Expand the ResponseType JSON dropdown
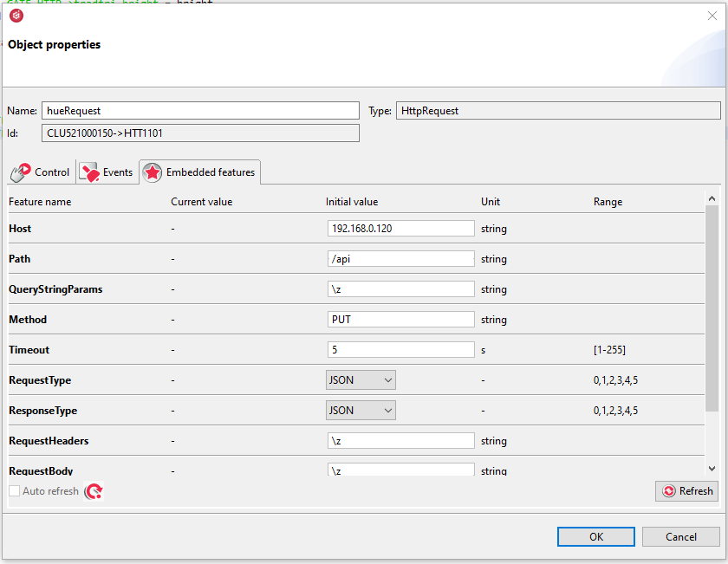Viewport: 728px width, 564px height. tap(361, 410)
